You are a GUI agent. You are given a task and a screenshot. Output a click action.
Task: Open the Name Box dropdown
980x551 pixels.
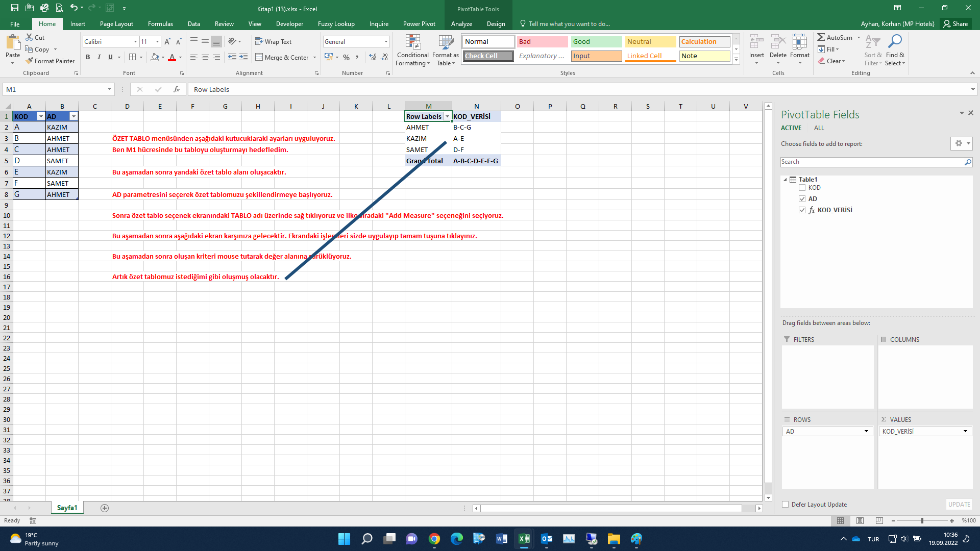109,89
